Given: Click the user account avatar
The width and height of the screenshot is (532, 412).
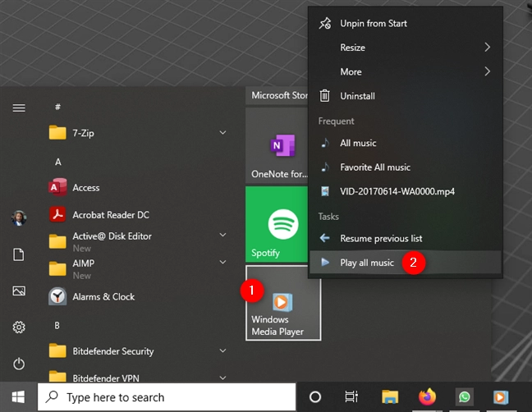Looking at the screenshot, I should pyautogui.click(x=19, y=217).
